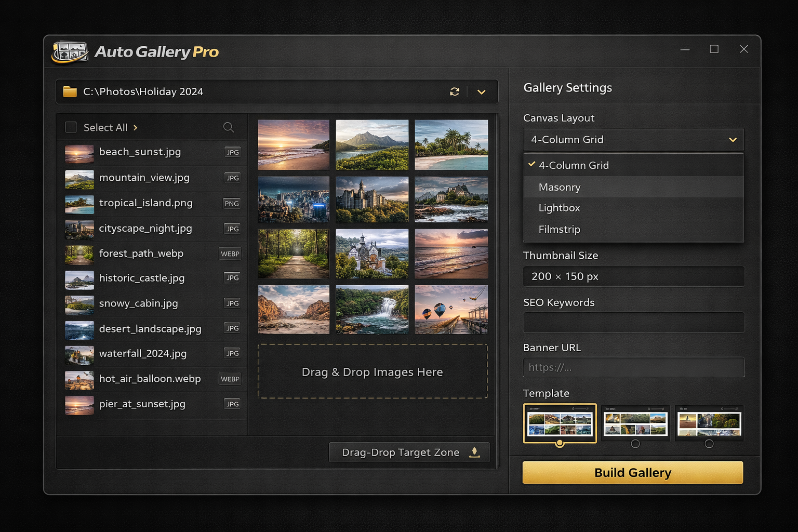Refresh the Holiday 2024 folder contents
Viewport: 798px width, 532px height.
click(455, 91)
